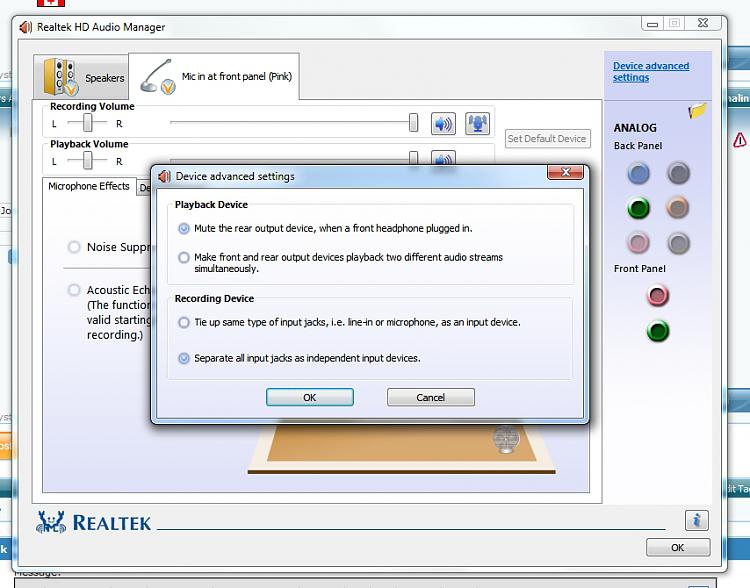Click OK button of Realtek Audio Manager
This screenshot has height=588, width=750.
[x=678, y=547]
